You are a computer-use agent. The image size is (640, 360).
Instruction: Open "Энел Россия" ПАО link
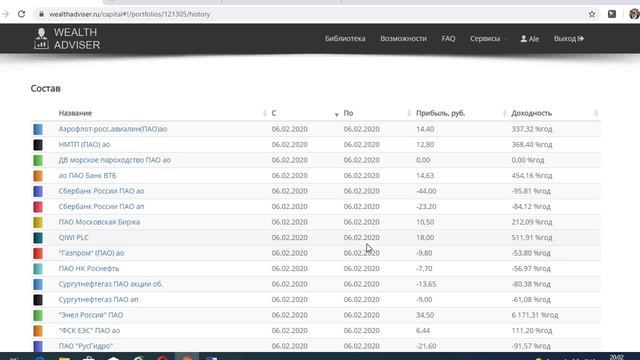tap(91, 315)
